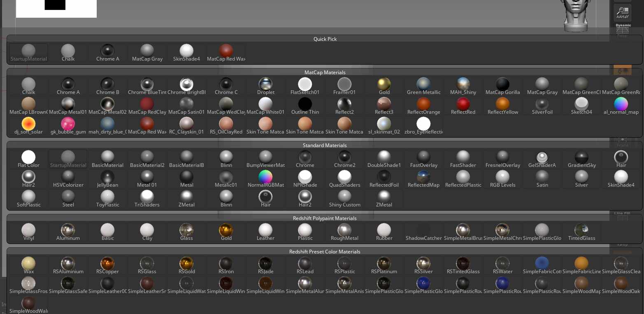This screenshot has width=644, height=314.
Task: Select SkinShade4 in Quick Pick row
Action: [186, 52]
